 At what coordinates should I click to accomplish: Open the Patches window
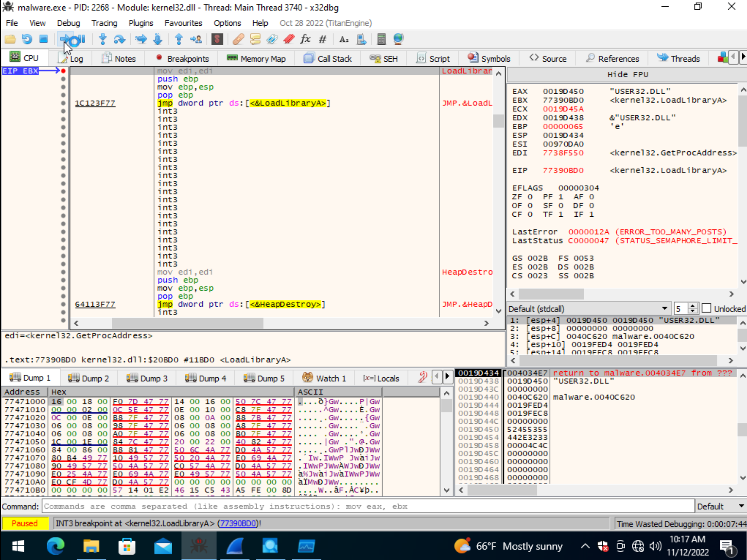pos(238,39)
